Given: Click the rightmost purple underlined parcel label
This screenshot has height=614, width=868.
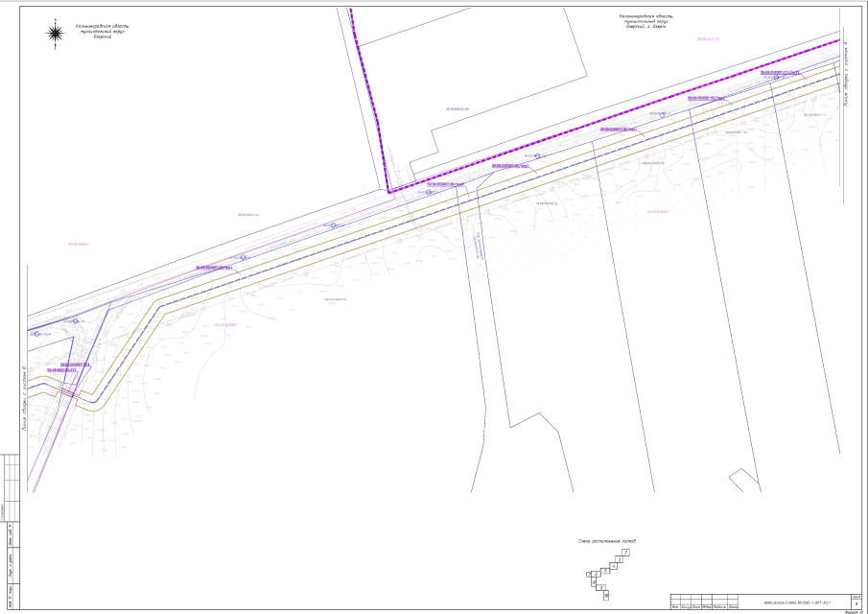Looking at the screenshot, I should click(780, 72).
